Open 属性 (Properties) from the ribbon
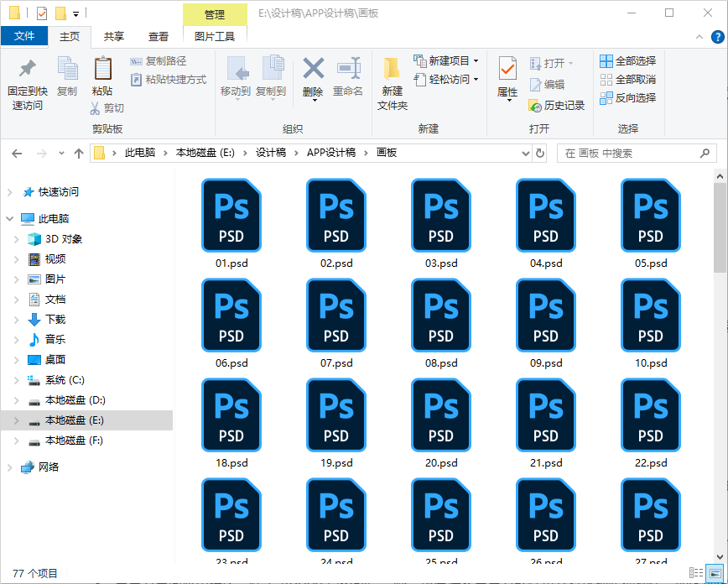This screenshot has height=584, width=728. point(507,80)
